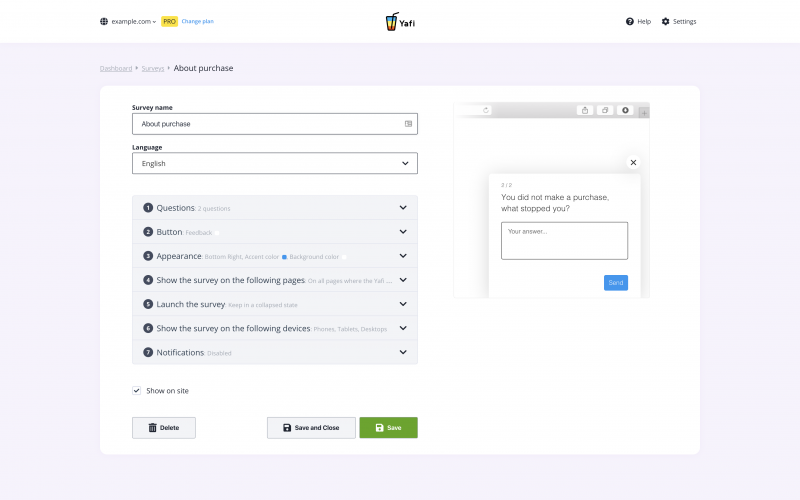The height and width of the screenshot is (500, 800).
Task: Click the globe icon beside example.com
Action: 104,21
